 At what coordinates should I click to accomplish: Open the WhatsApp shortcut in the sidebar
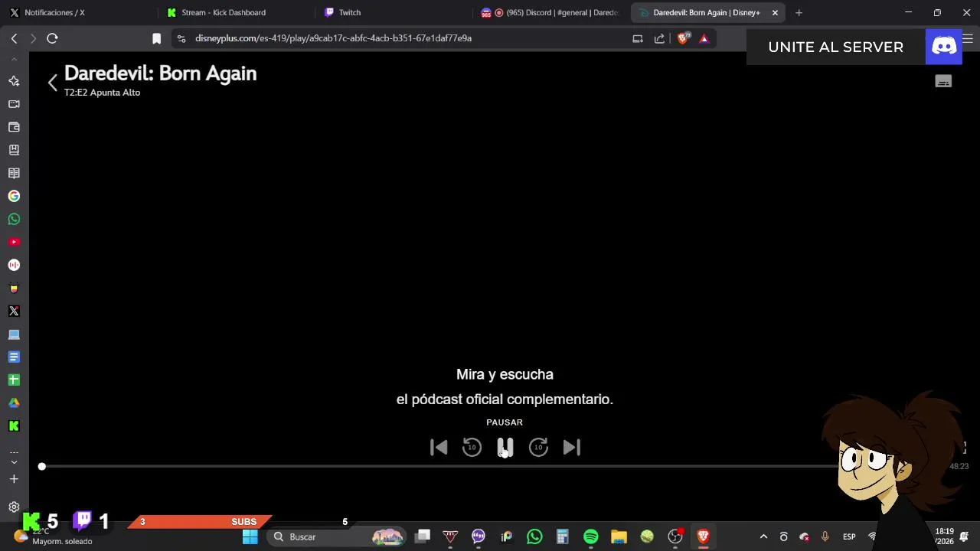coord(14,219)
